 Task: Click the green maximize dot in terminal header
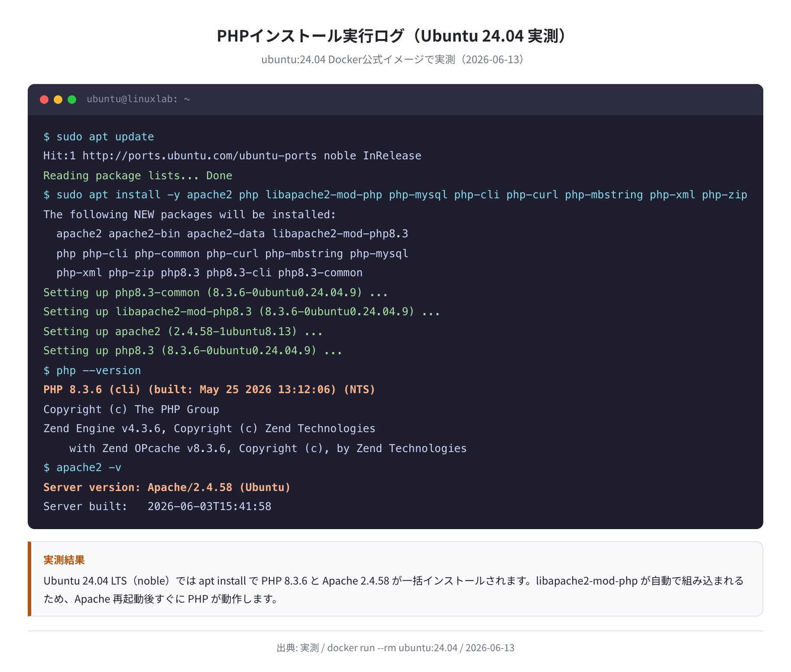pos(72,100)
